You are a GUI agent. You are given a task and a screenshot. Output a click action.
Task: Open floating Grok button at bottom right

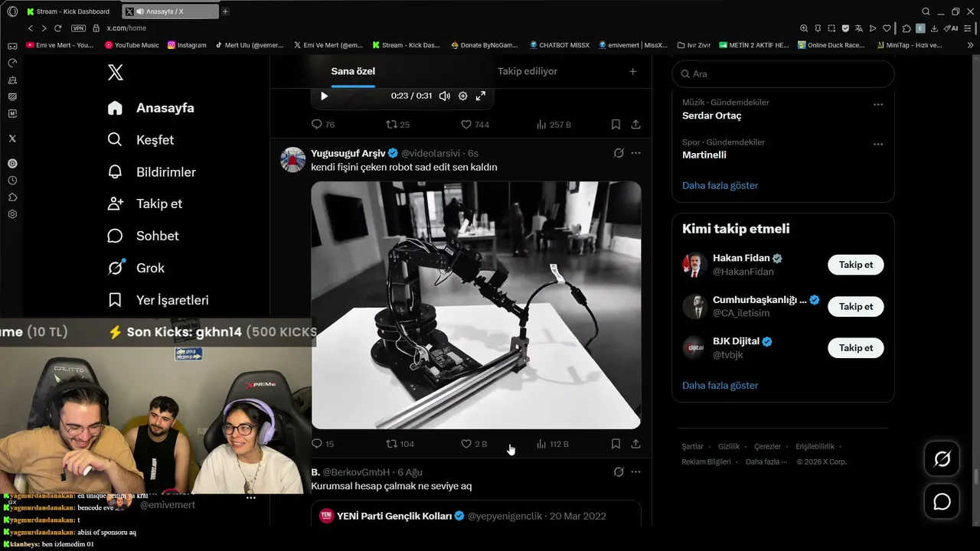[942, 458]
